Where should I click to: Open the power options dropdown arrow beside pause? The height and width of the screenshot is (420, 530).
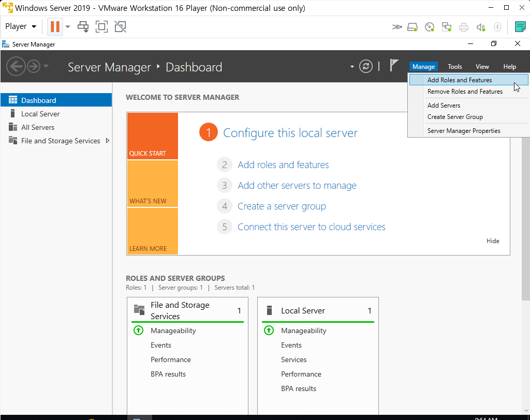[x=68, y=27]
